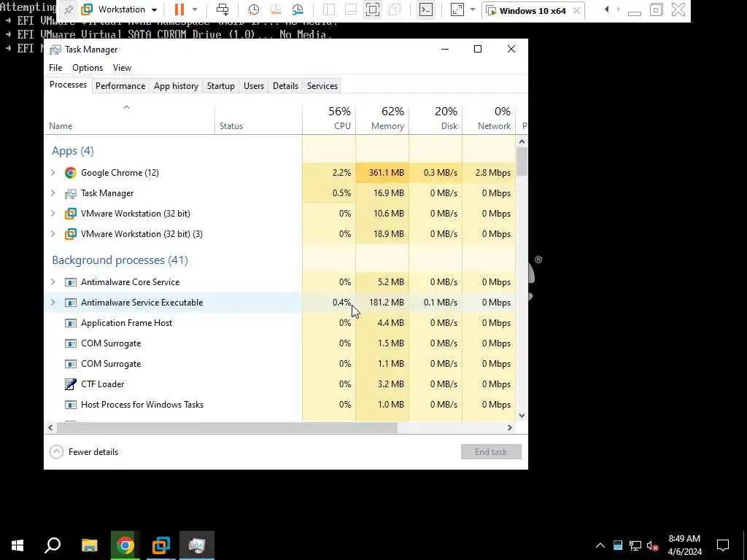Click the 181.2 MB memory value
747x560 pixels.
coord(387,303)
